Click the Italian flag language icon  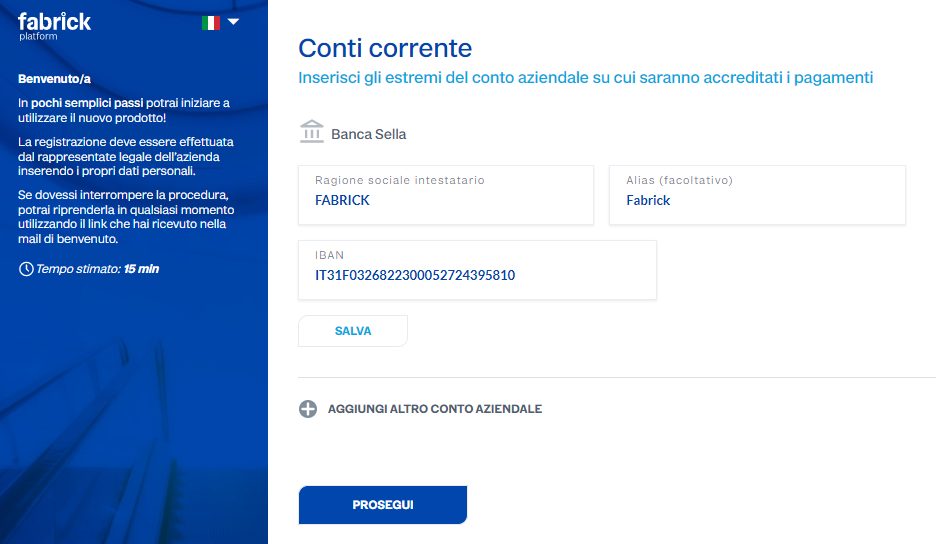pyautogui.click(x=211, y=23)
